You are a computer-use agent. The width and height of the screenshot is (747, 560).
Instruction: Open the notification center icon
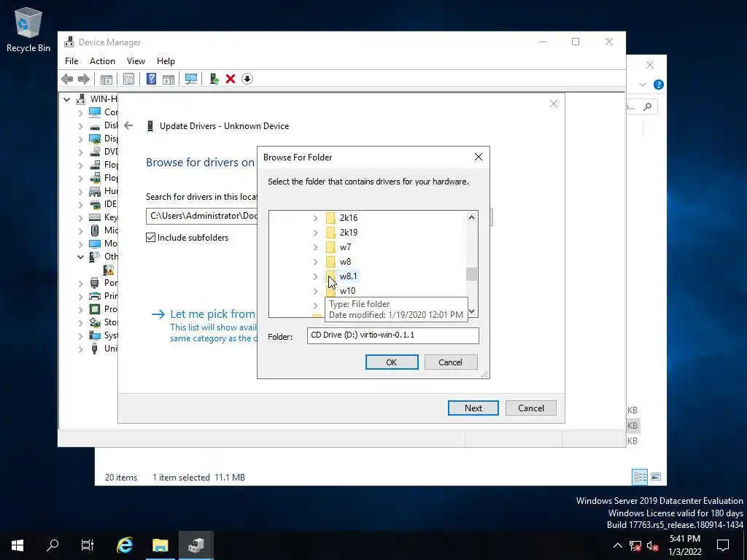[x=723, y=545]
